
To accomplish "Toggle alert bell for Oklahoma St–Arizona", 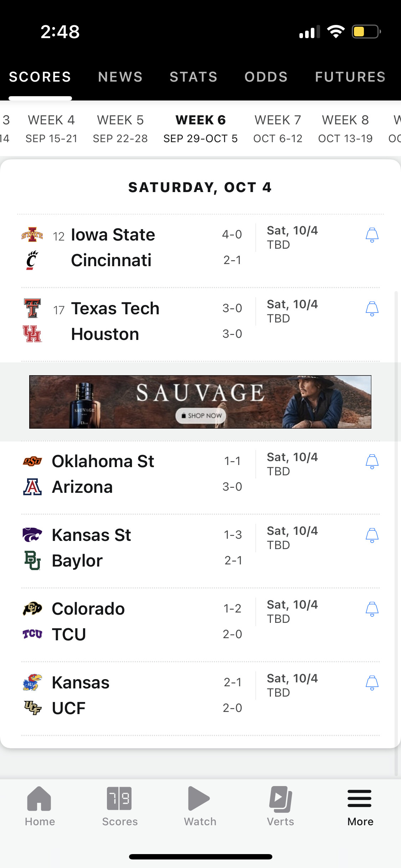I will (x=372, y=462).
